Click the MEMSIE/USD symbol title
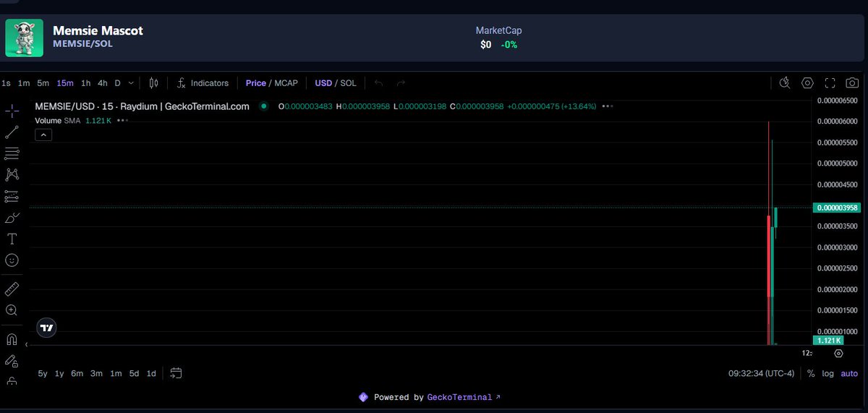Viewport: 868px width, 413px height. click(142, 106)
